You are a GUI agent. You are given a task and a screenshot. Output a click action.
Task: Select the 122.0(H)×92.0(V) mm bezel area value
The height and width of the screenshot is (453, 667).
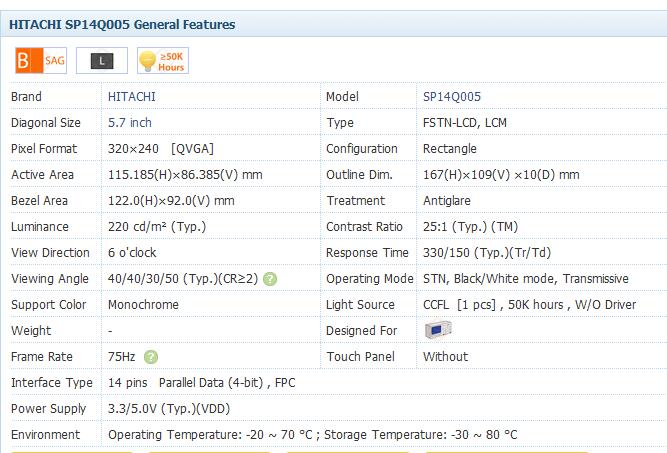tap(171, 200)
